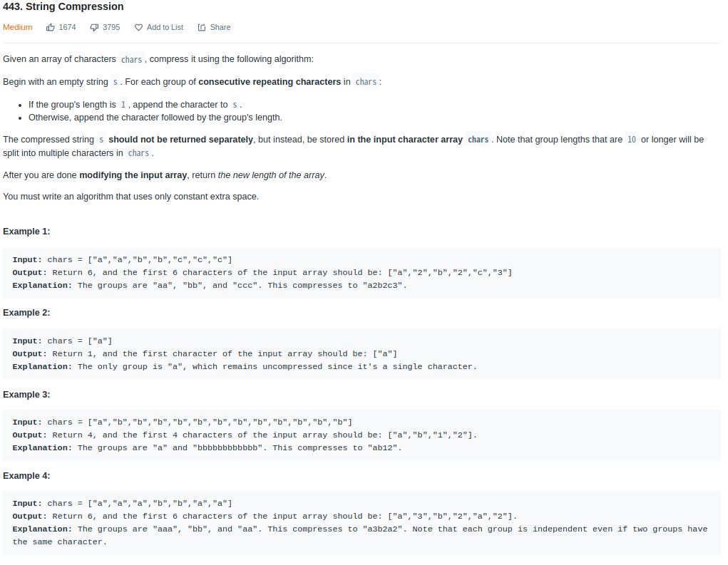Click the Share arrow icon
Image resolution: width=728 pixels, height=565 pixels.
[x=202, y=28]
